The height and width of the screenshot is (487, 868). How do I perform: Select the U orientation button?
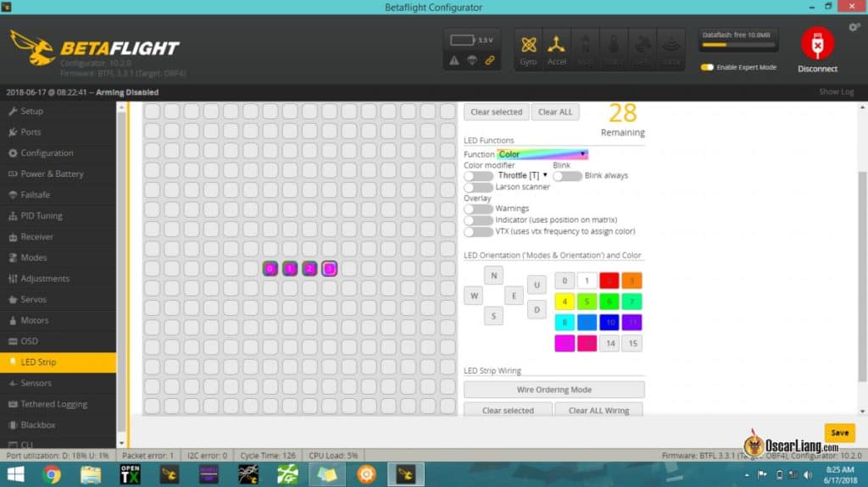(537, 285)
